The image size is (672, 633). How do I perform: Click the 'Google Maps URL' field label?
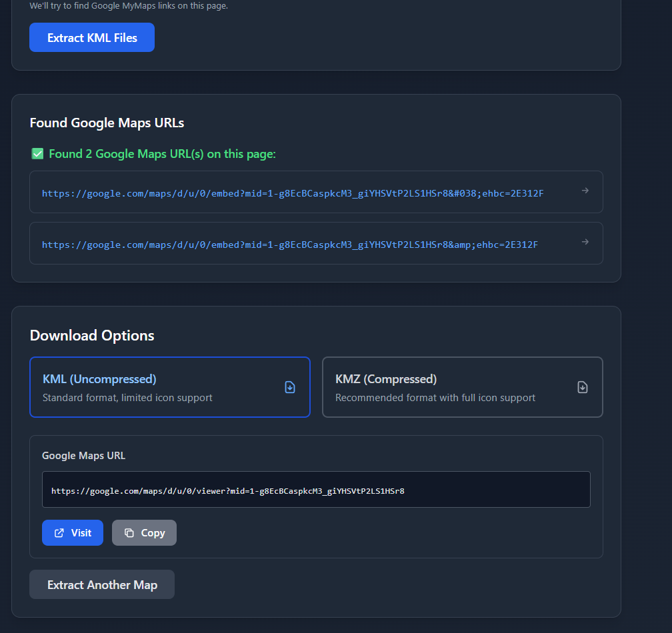(83, 456)
